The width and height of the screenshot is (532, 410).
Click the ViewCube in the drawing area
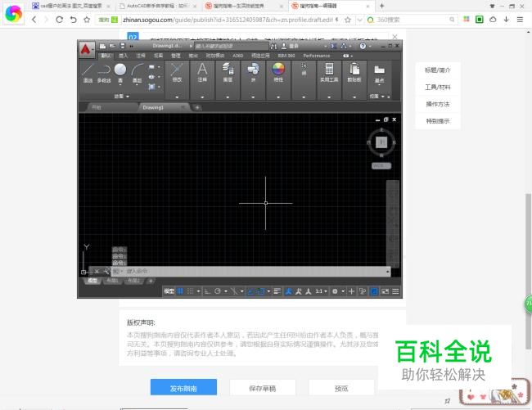tap(381, 142)
